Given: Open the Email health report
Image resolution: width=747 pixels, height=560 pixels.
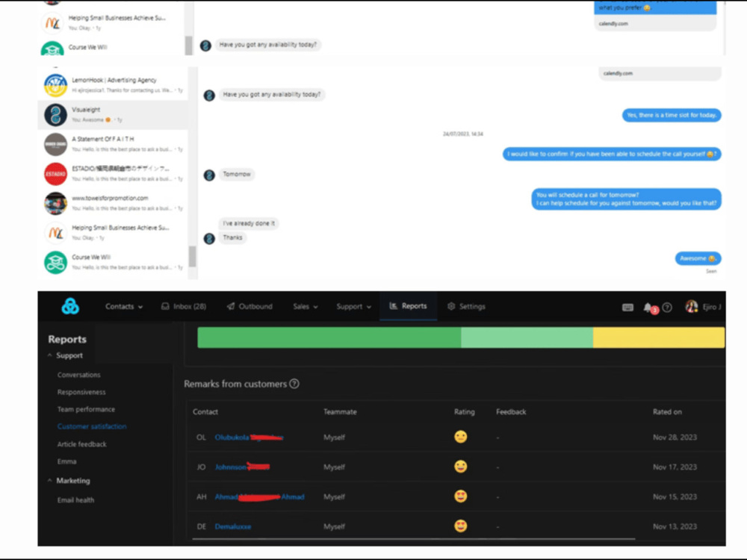Looking at the screenshot, I should [x=75, y=500].
